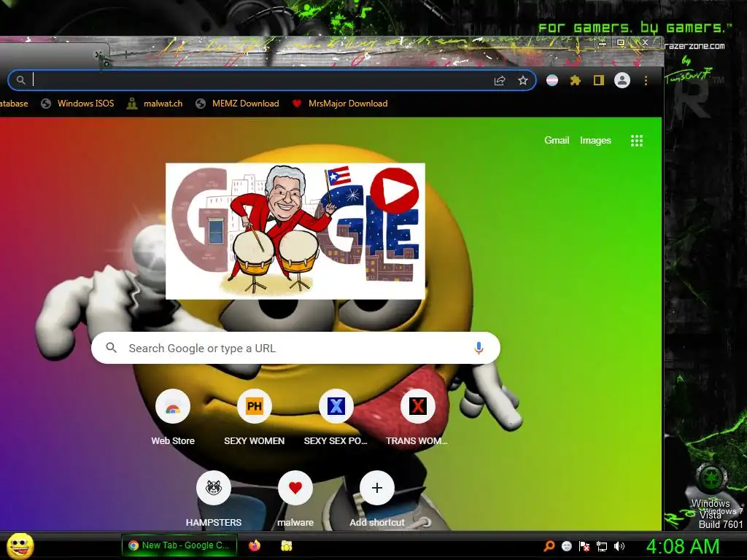Launch Firefox from the taskbar
Image resolution: width=747 pixels, height=560 pixels.
coord(255,545)
